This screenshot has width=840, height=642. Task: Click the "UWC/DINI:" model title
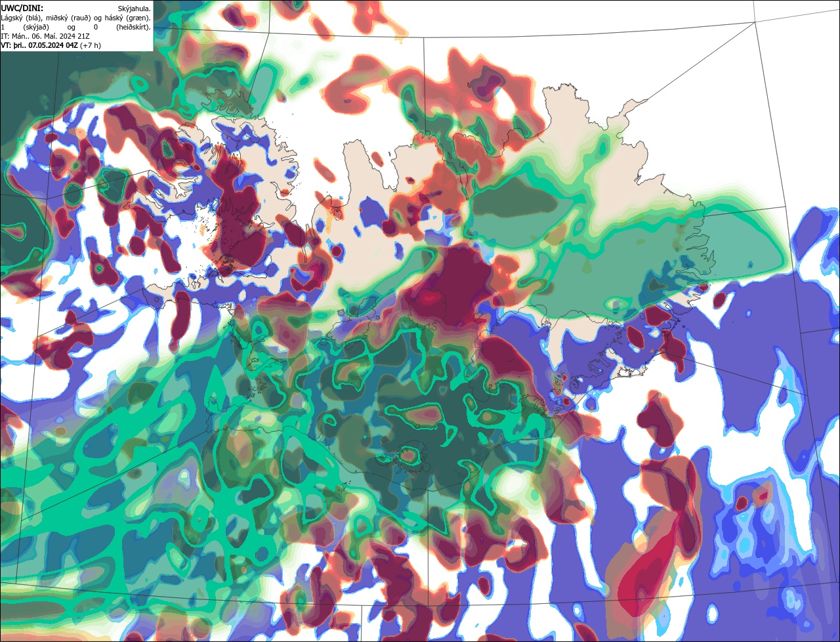[22, 9]
